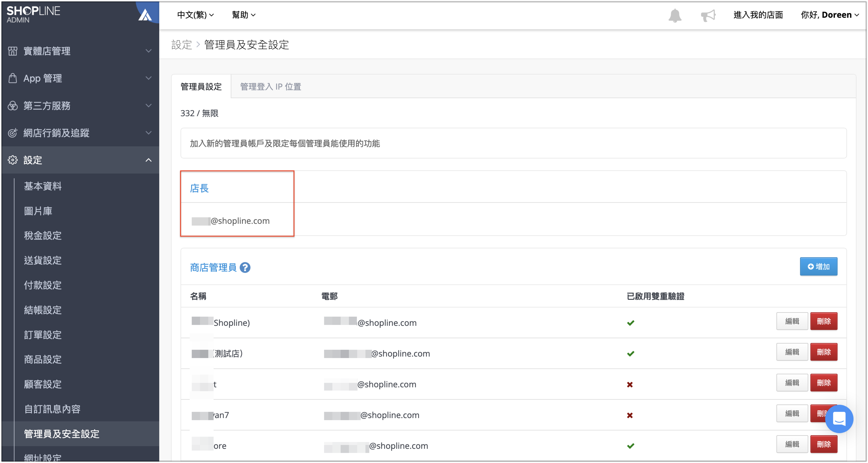Click the 已啟用雙重驗證 column header
The image size is (868, 463).
[655, 296]
